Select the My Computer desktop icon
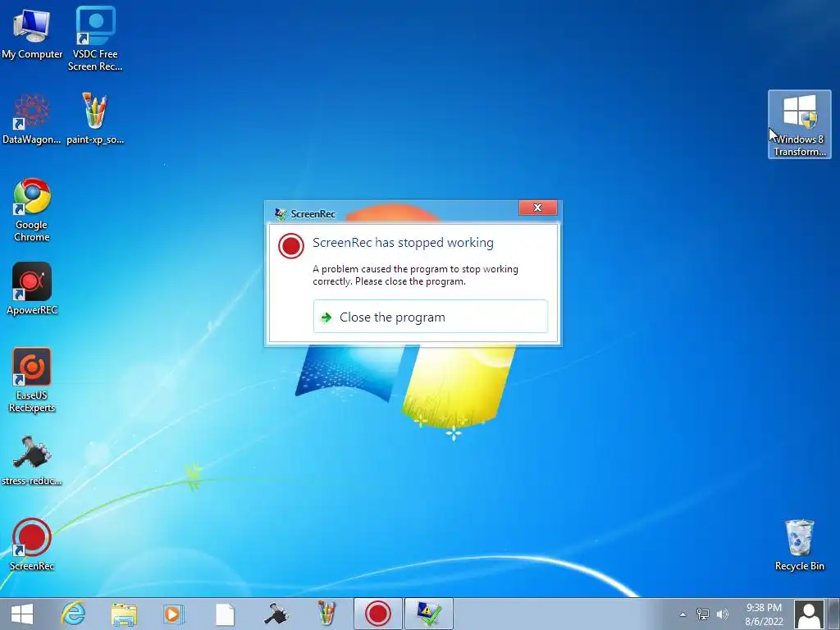The width and height of the screenshot is (840, 630). [32, 34]
